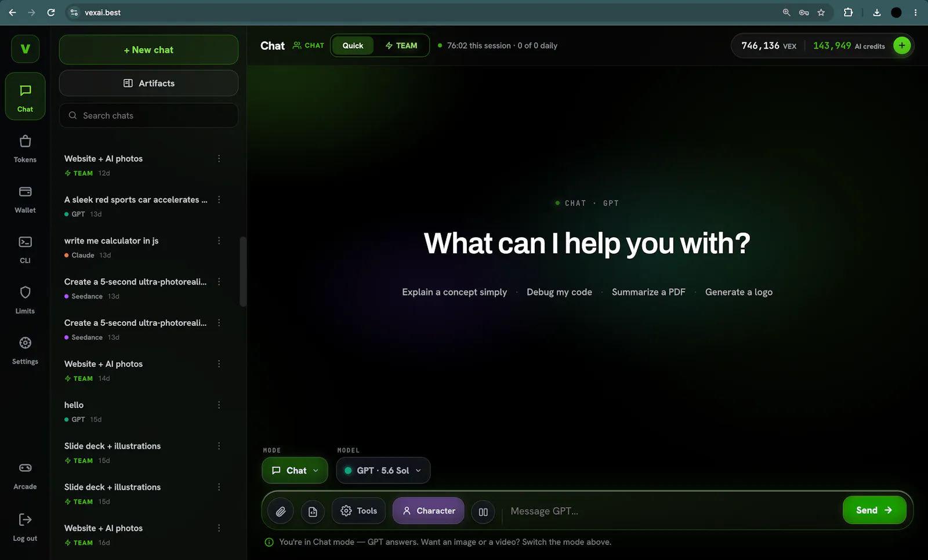Click the '76:02 this session' status text
The width and height of the screenshot is (928, 560).
(479, 45)
